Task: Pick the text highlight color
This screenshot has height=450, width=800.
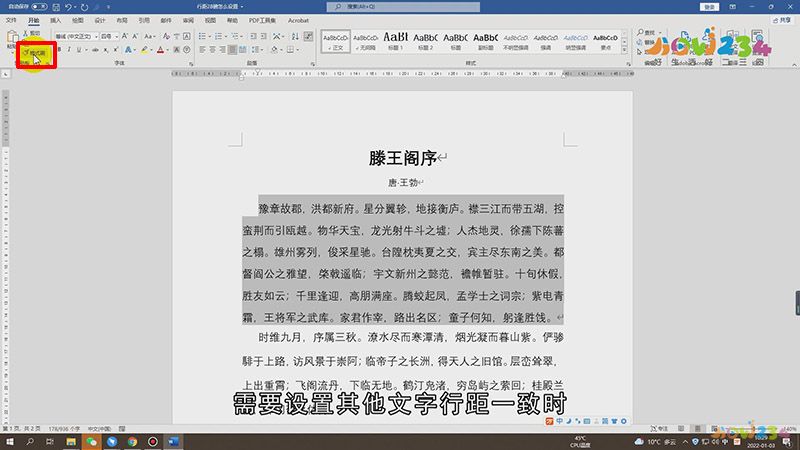Action: point(144,49)
